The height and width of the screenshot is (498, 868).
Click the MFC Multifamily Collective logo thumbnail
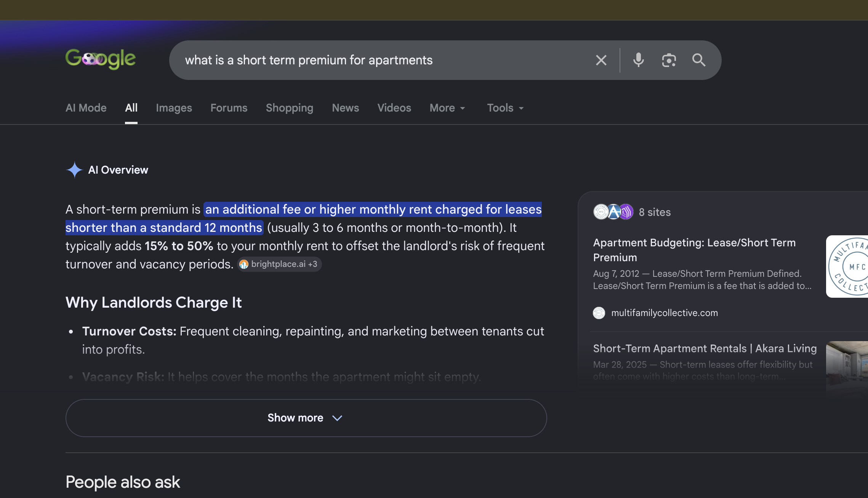click(847, 267)
